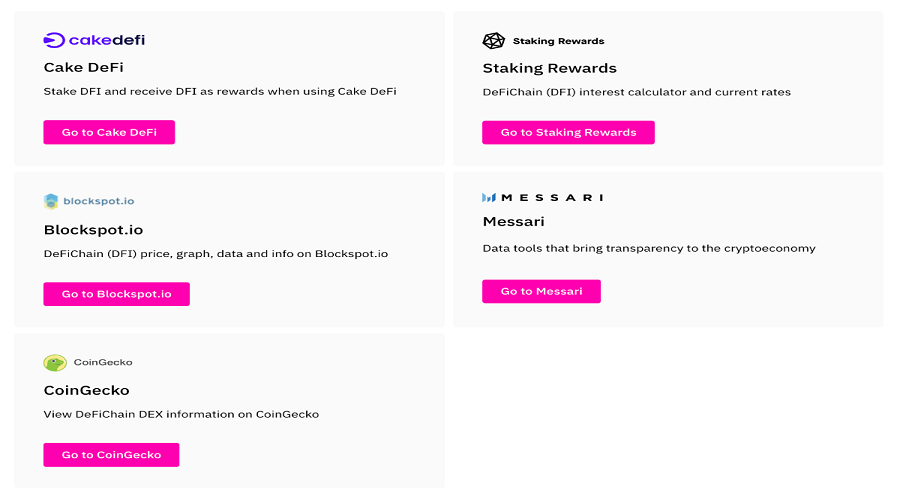Open the Go to Staking Rewards button
900x500 pixels.
pos(568,133)
